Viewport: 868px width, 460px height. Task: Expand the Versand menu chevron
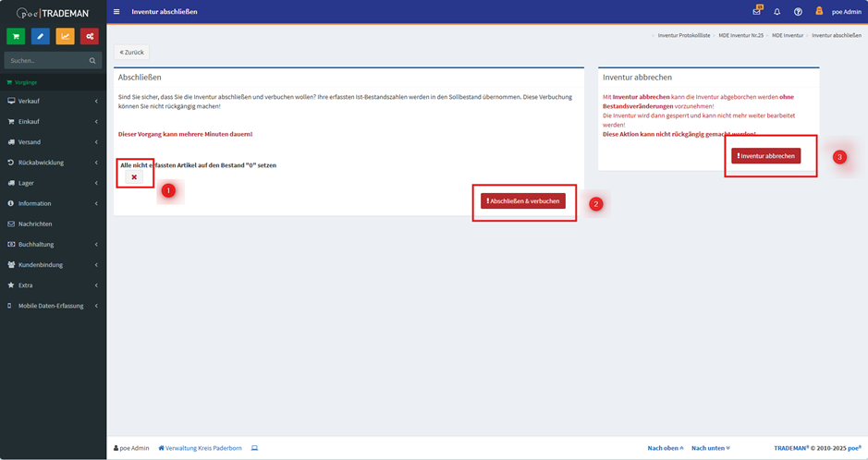coord(96,142)
